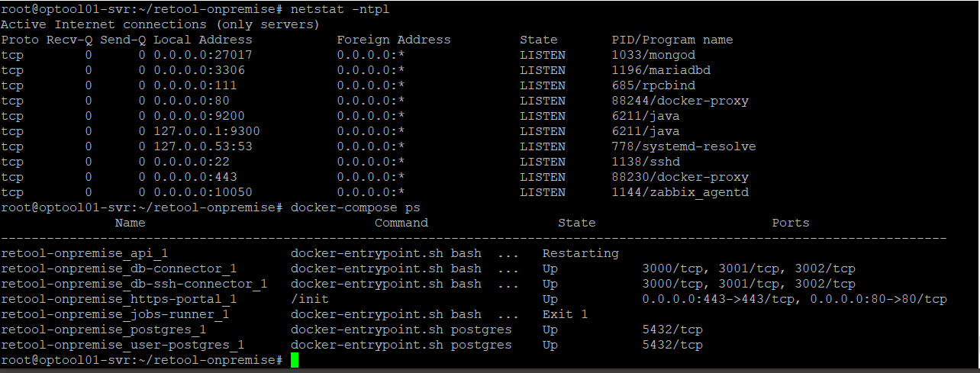Click the green terminal cursor block
The image size is (980, 373).
[295, 360]
